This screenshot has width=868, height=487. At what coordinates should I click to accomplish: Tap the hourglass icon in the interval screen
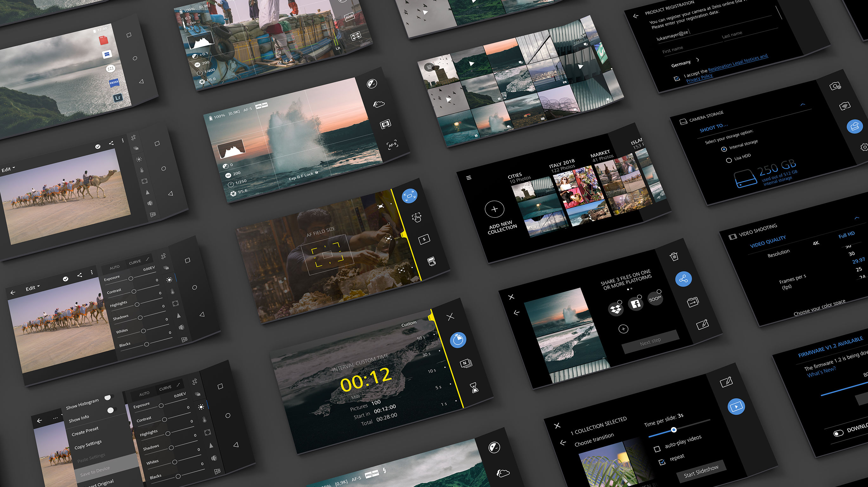[x=475, y=387]
